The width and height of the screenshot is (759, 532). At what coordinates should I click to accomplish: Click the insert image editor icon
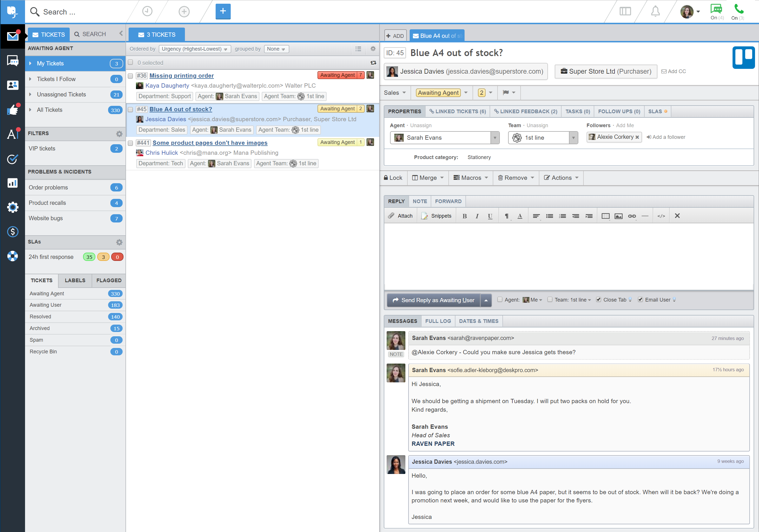pyautogui.click(x=618, y=216)
